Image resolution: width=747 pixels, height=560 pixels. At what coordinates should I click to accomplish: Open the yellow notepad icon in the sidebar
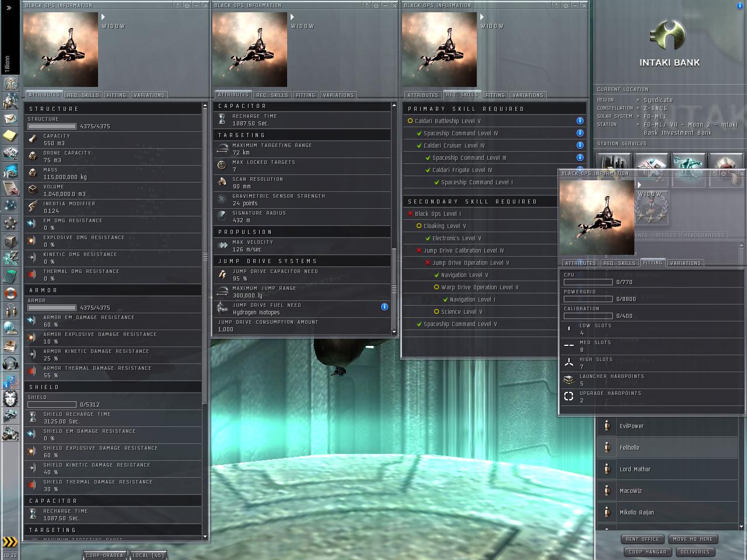(10, 136)
